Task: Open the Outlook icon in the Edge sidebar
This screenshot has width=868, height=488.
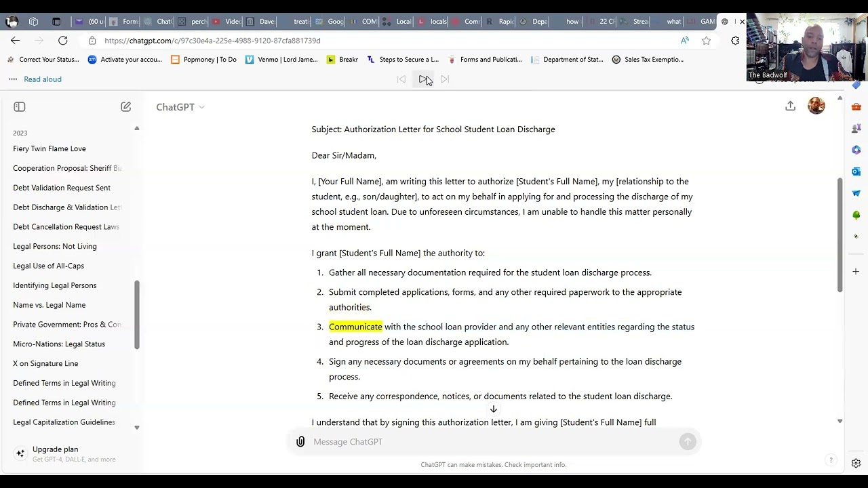Action: coord(856,171)
